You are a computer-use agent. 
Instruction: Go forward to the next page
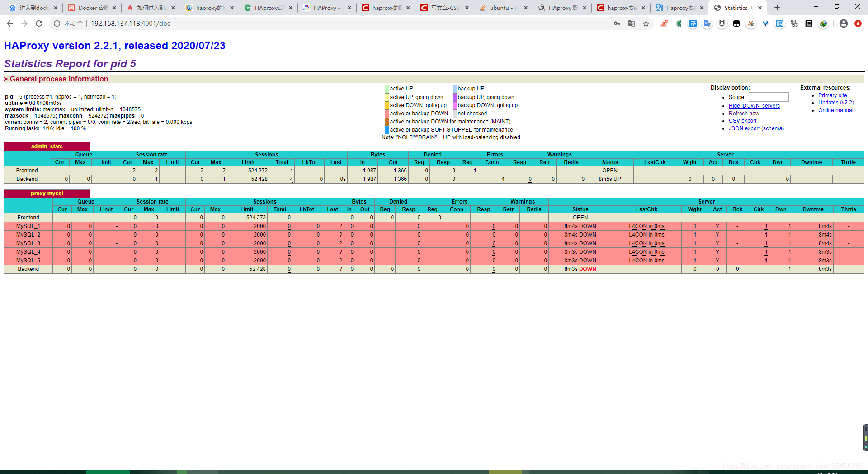24,24
